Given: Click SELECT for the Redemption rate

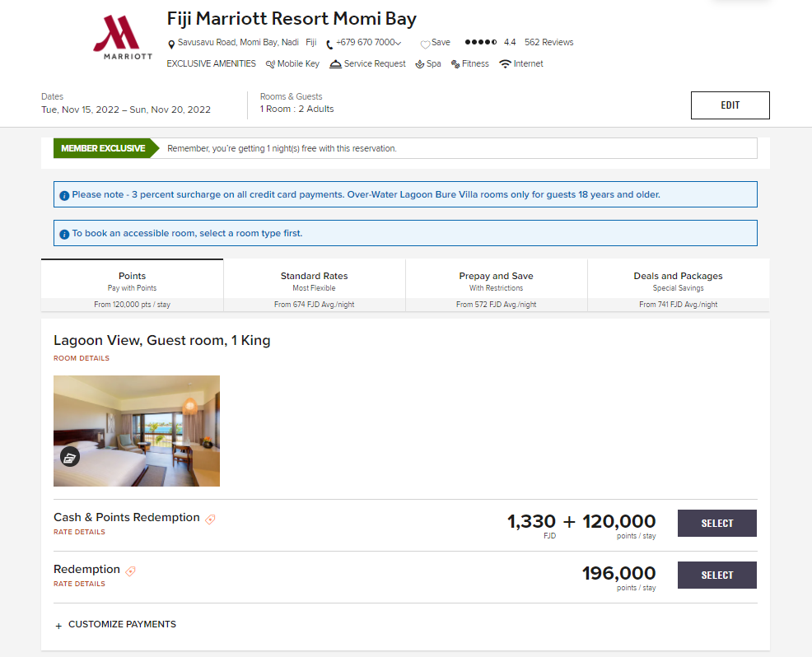Looking at the screenshot, I should 716,575.
